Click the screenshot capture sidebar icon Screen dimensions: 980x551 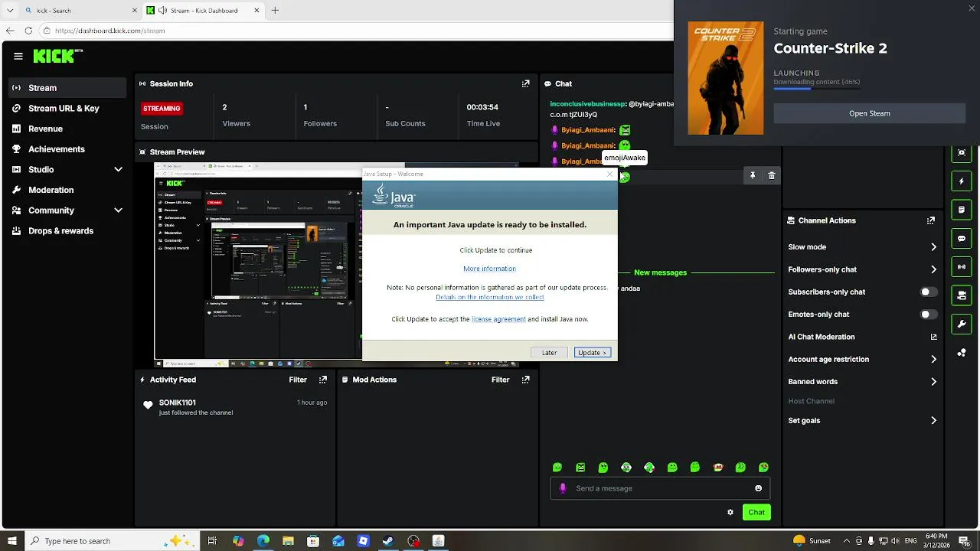point(962,153)
